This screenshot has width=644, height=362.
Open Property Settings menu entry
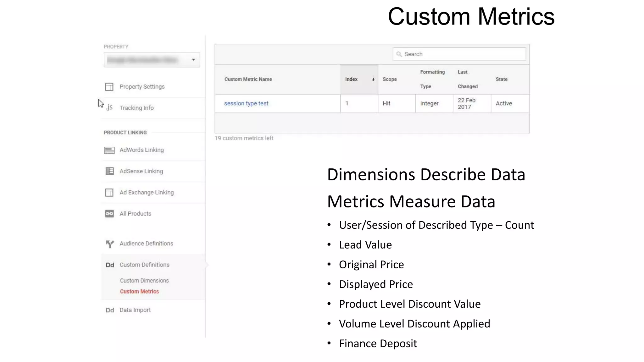click(142, 87)
